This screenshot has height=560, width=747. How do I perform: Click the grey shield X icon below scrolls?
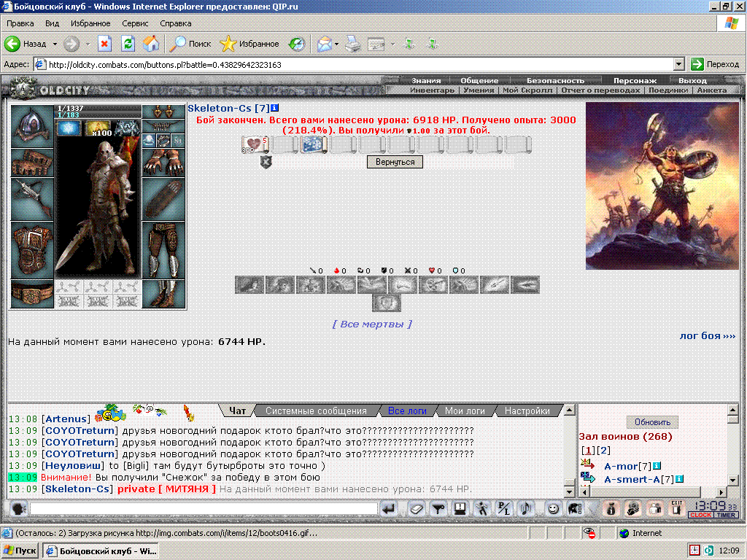pos(266,162)
